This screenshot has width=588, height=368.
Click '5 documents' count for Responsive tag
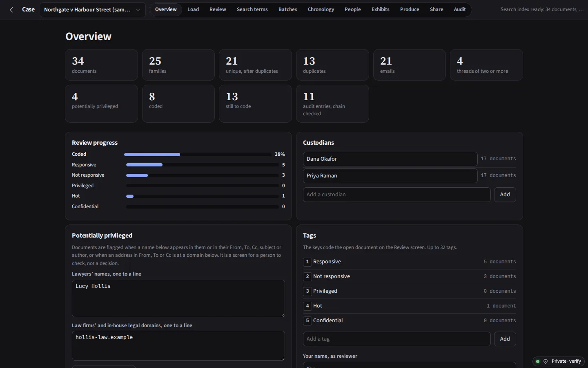[x=500, y=262]
